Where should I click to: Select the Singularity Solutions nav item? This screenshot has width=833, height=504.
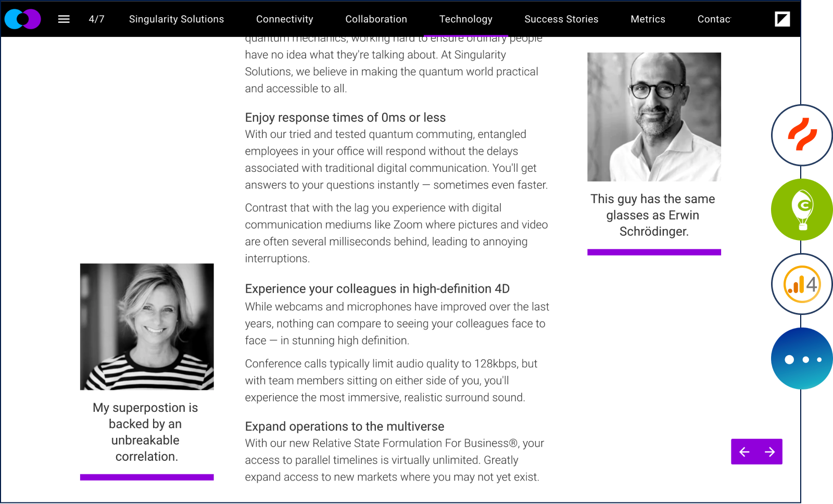[176, 19]
